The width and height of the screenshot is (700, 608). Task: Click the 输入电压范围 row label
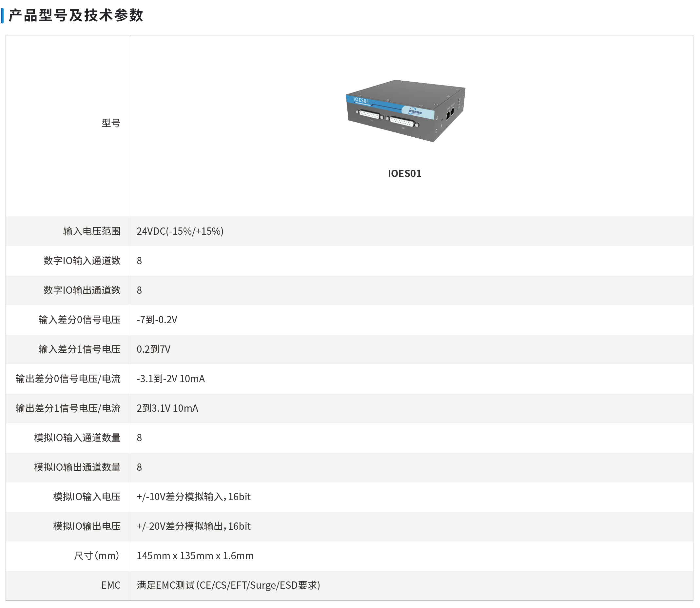92,231
